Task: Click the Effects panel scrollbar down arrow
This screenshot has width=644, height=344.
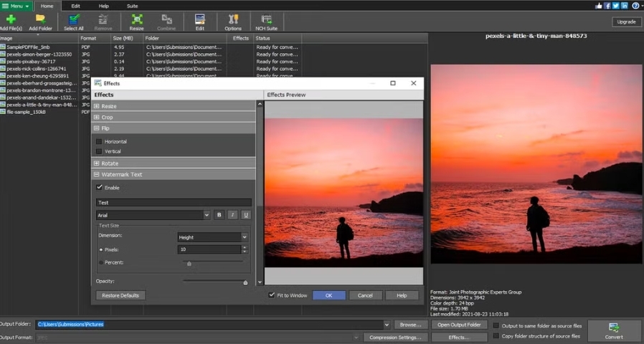Action: [260, 282]
